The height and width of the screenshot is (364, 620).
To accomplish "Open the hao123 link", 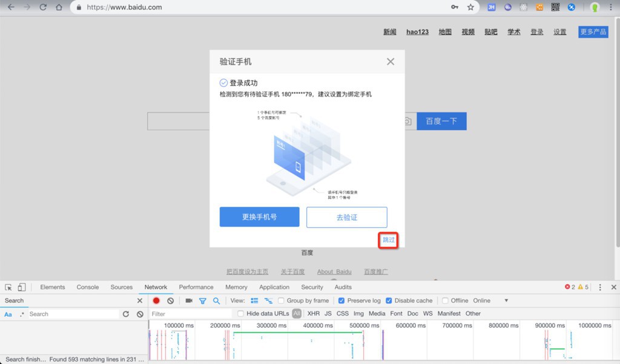I will [x=418, y=32].
